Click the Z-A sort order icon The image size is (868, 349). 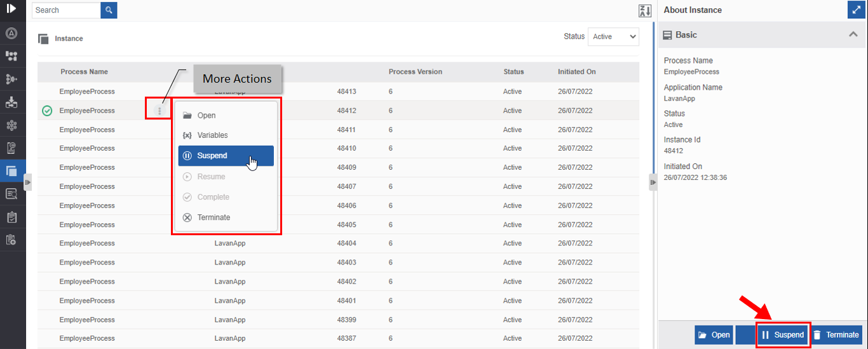[645, 11]
